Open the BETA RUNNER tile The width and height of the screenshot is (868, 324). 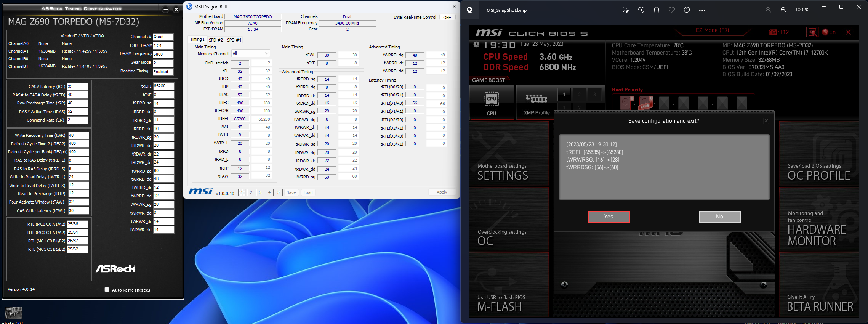click(x=819, y=285)
